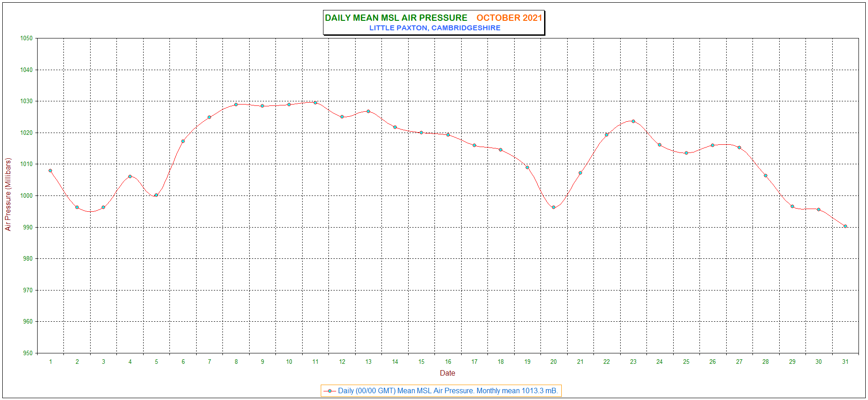Click the x-axis date label 20
This screenshot has width=868, height=400.
[554, 362]
